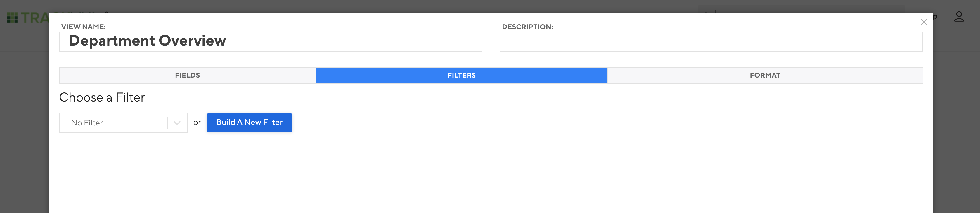Image resolution: width=980 pixels, height=213 pixels.
Task: Click the green grid logo icon
Action: click(x=12, y=18)
